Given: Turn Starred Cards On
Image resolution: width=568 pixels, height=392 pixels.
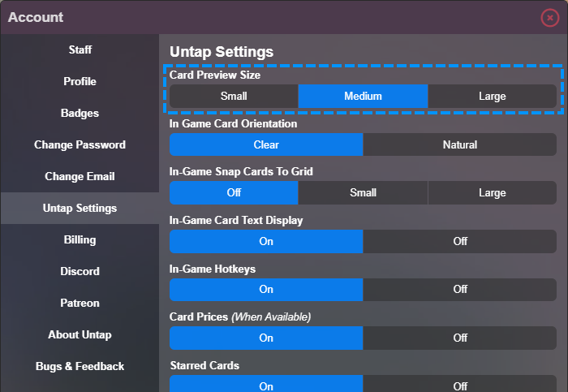Looking at the screenshot, I should 266,384.
